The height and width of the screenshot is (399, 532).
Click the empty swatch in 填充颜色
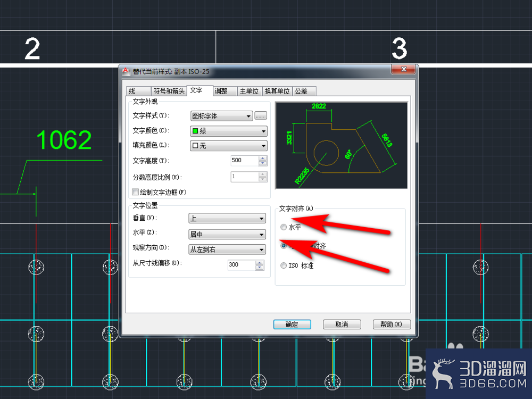point(195,146)
